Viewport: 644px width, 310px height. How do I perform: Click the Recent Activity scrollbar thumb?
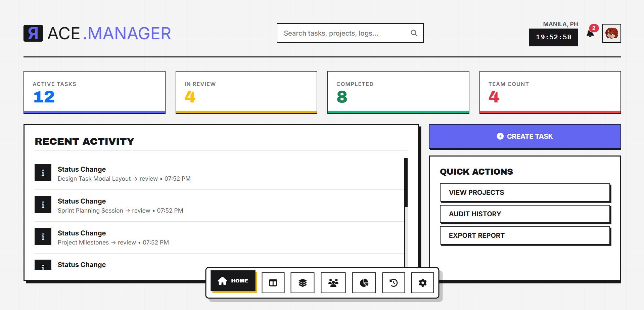point(406,182)
